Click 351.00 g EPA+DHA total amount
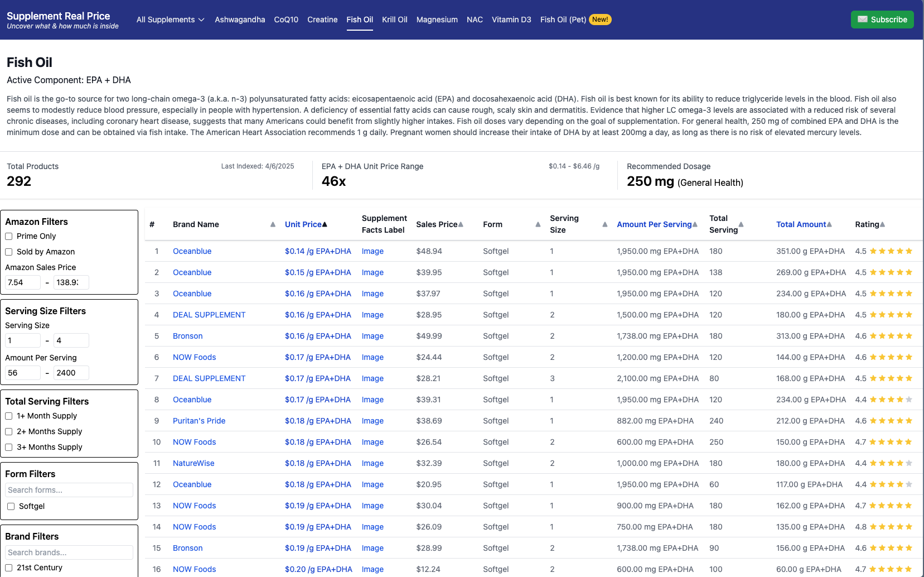The image size is (924, 577). click(810, 251)
